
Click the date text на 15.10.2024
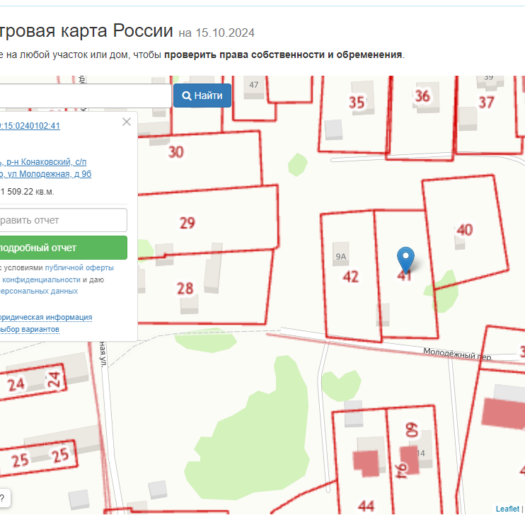point(217,33)
